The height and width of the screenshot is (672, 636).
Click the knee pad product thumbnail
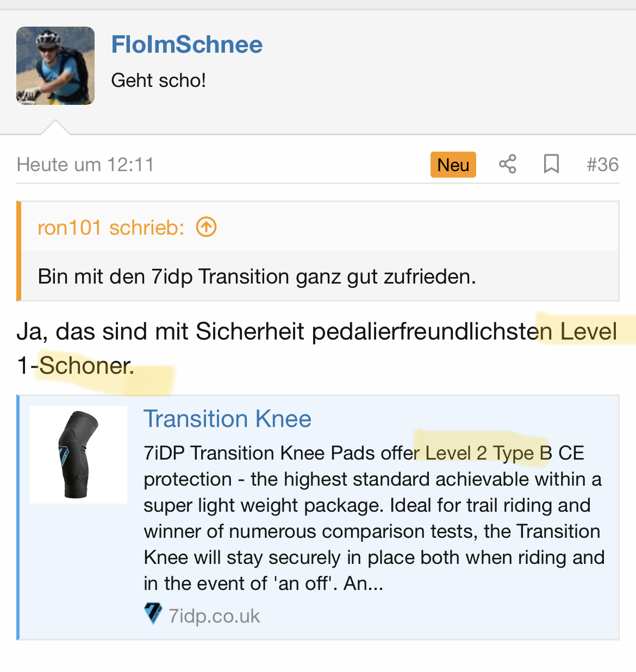click(x=78, y=455)
